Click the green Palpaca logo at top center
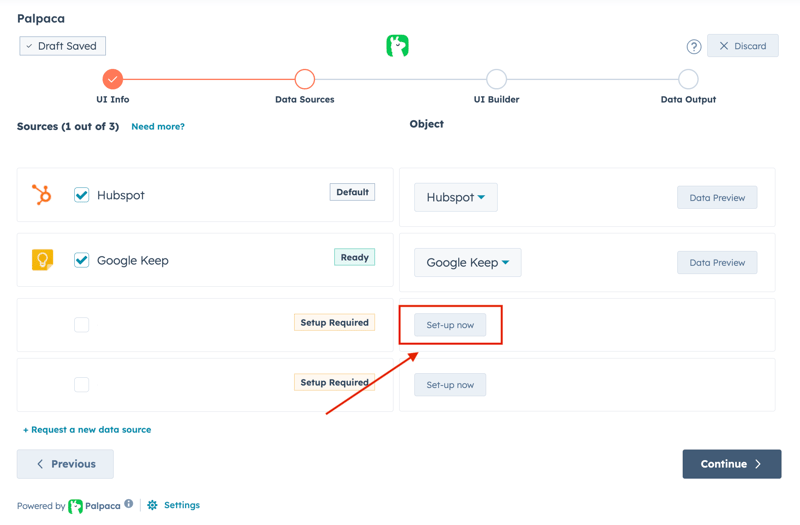This screenshot has width=800, height=525. click(397, 46)
